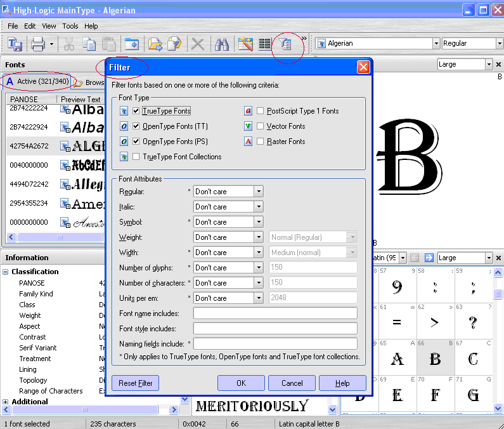Close the Filter dialog

(363, 67)
